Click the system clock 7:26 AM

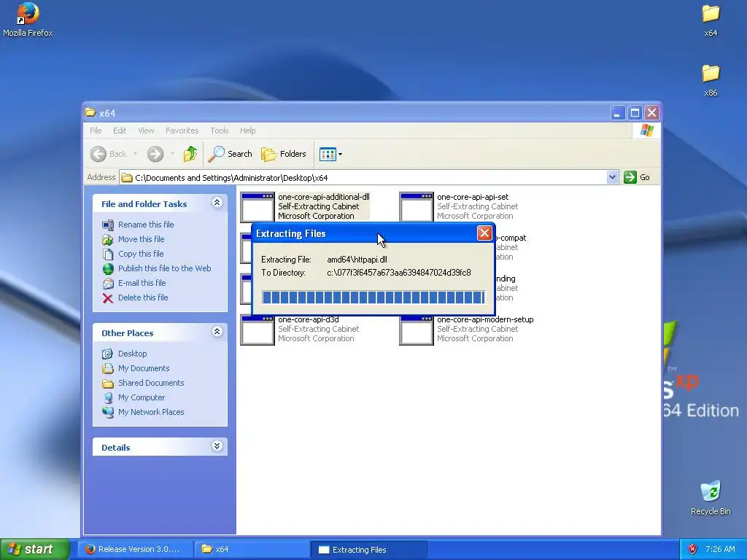[x=720, y=549]
